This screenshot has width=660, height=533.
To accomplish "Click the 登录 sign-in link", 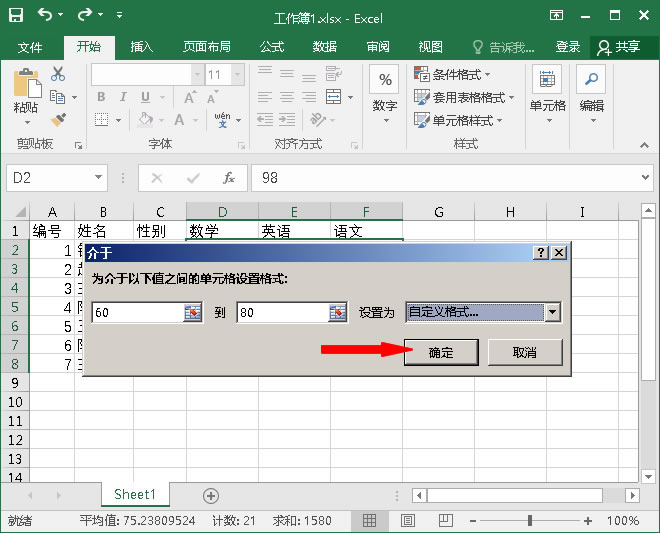I will click(567, 47).
